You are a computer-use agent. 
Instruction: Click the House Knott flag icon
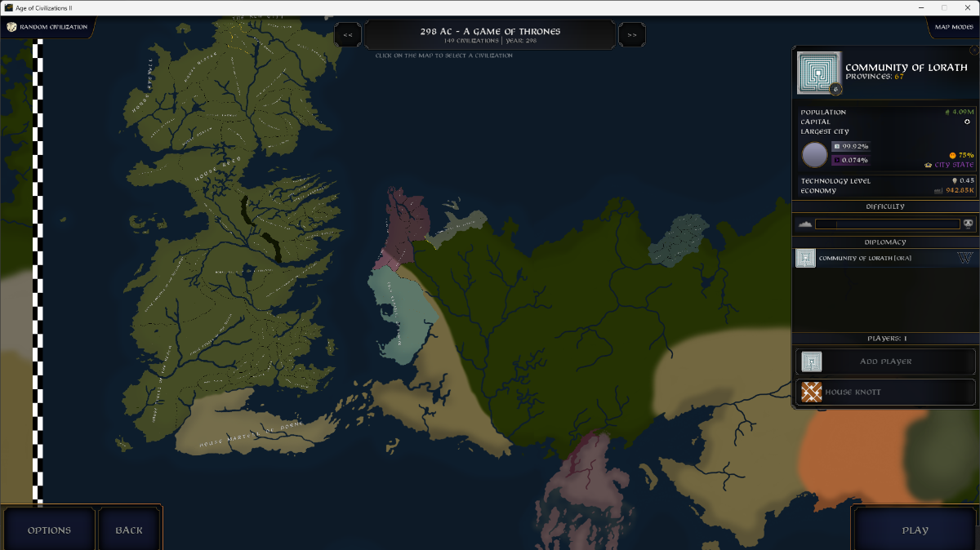click(811, 393)
